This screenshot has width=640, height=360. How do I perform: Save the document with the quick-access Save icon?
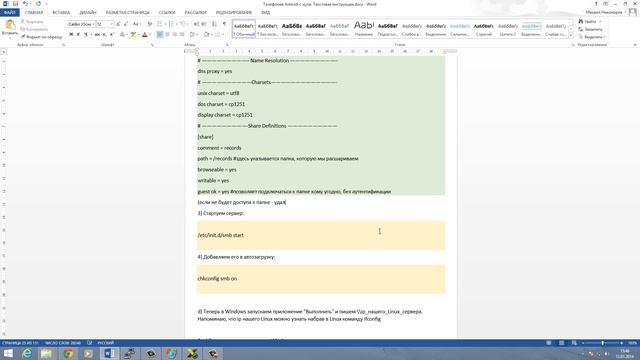(16, 4)
